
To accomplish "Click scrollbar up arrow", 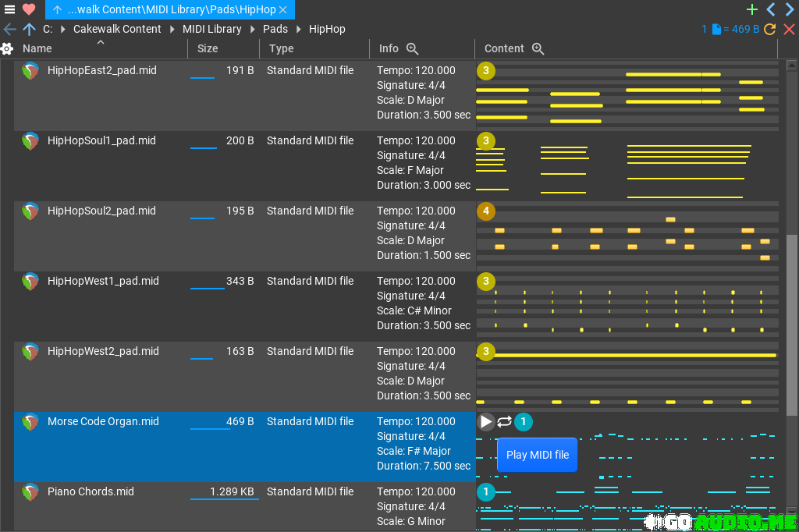I will pos(792,66).
